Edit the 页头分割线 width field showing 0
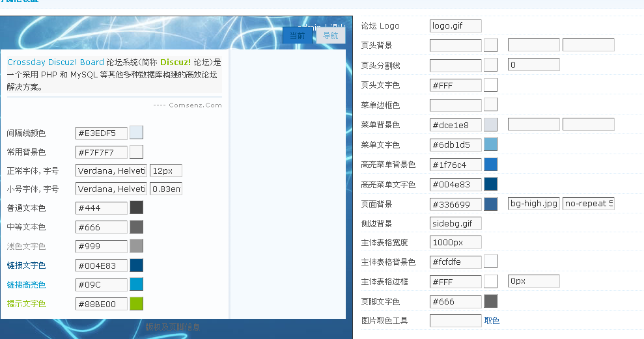Screen dimensions: 644x339 pyautogui.click(x=533, y=64)
